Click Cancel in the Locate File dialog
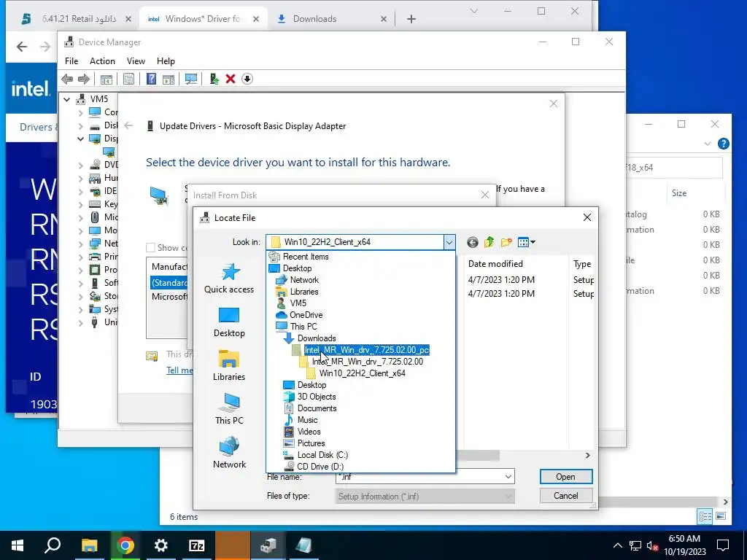 pyautogui.click(x=566, y=496)
